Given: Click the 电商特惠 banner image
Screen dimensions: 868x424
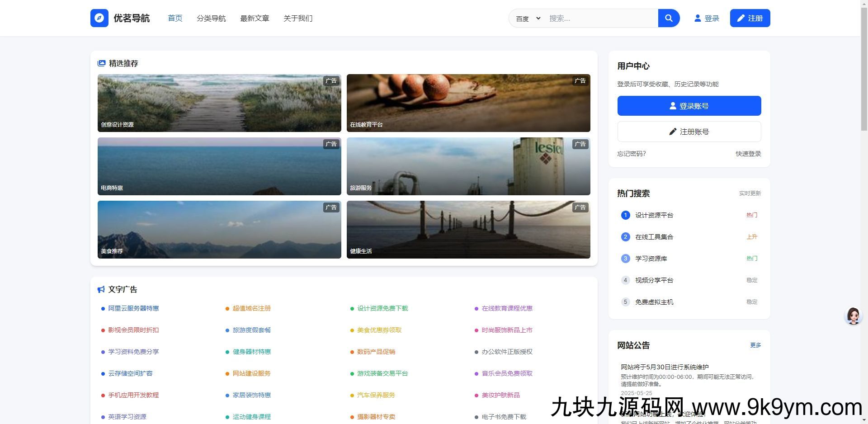Looking at the screenshot, I should point(219,166).
